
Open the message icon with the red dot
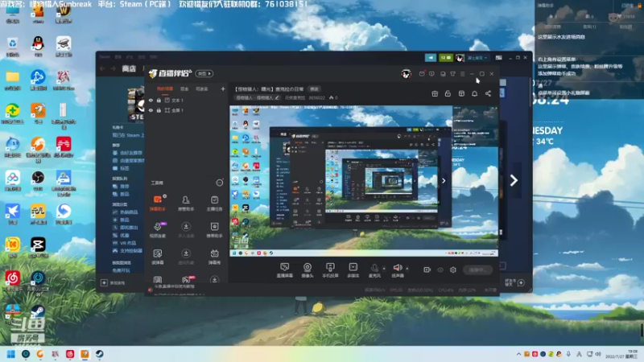(x=422, y=74)
